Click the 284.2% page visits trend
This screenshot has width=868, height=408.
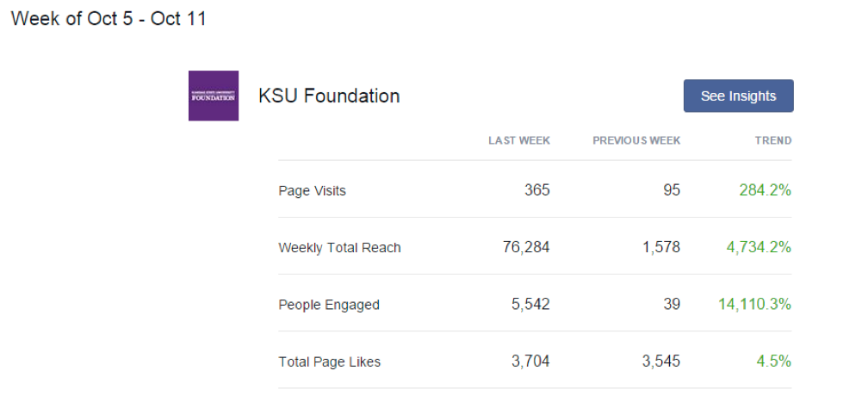(x=765, y=190)
